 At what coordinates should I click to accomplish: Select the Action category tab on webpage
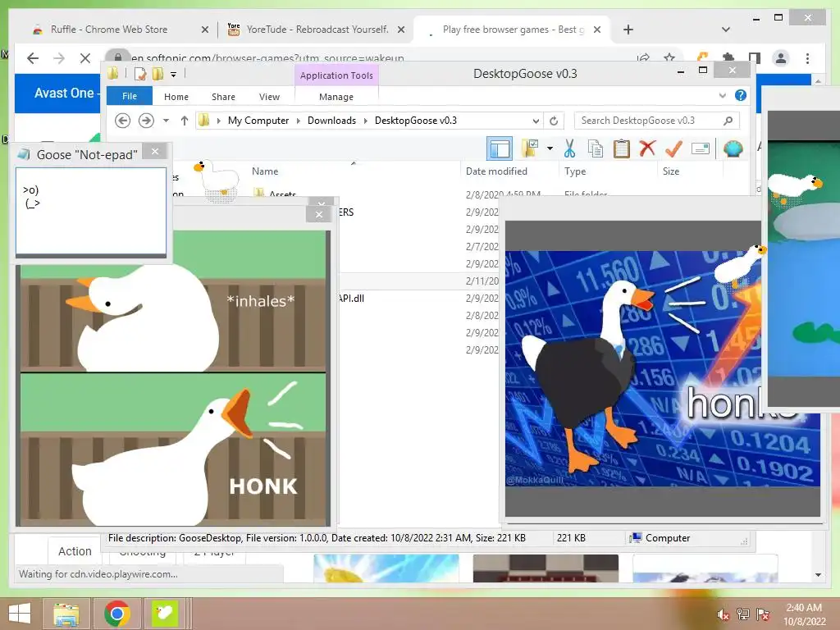tap(75, 551)
